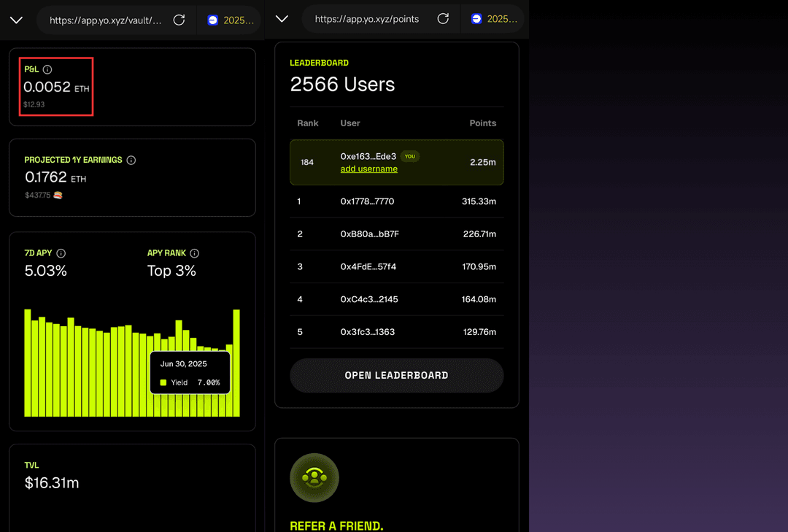Reload the vault page using refresh icon
This screenshot has height=532, width=788.
click(x=179, y=20)
